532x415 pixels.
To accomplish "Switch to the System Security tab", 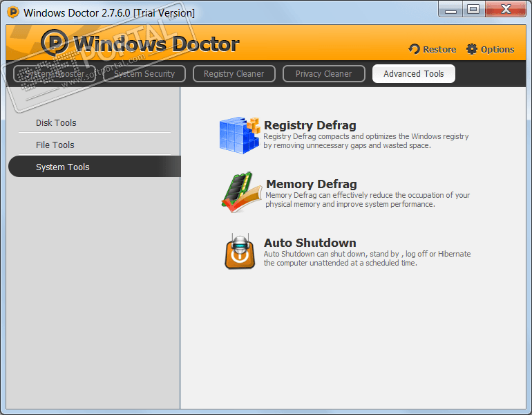I will point(144,74).
